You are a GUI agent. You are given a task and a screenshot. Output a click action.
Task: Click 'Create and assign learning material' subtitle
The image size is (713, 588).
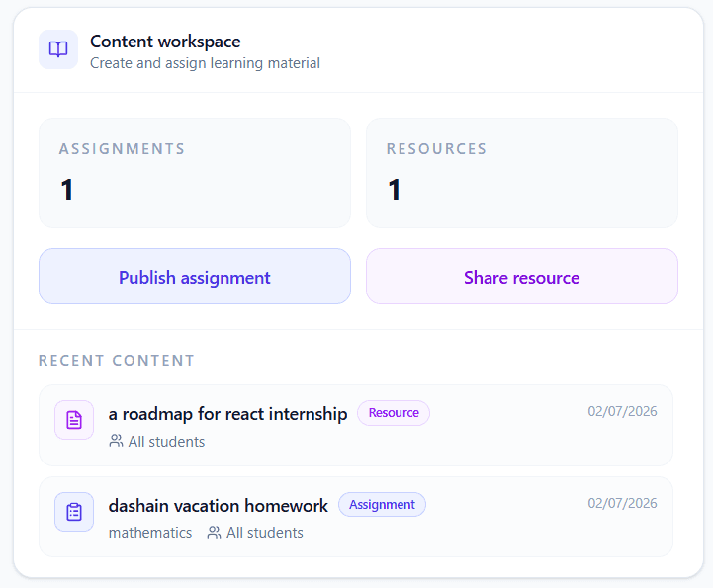(x=205, y=63)
